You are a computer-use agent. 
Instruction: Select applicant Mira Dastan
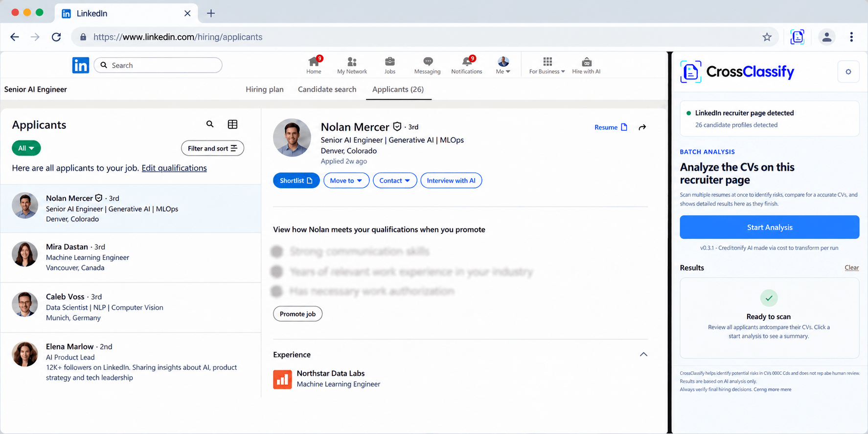131,257
